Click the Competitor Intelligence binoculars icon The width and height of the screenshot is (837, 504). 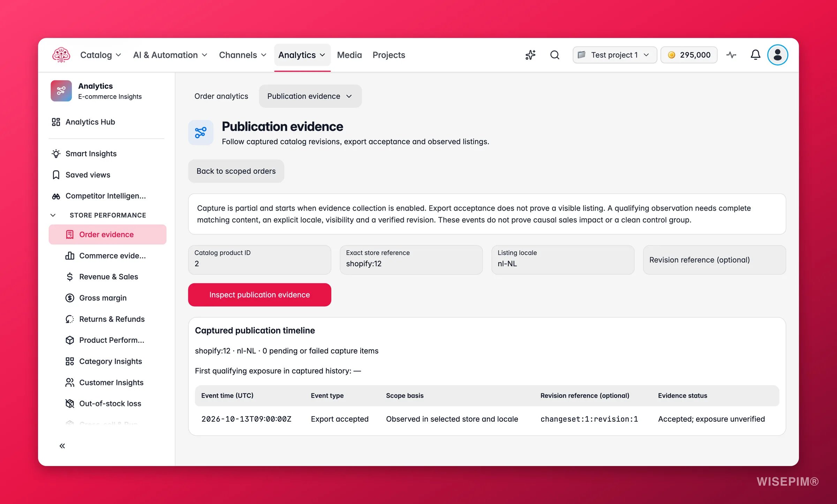(56, 196)
